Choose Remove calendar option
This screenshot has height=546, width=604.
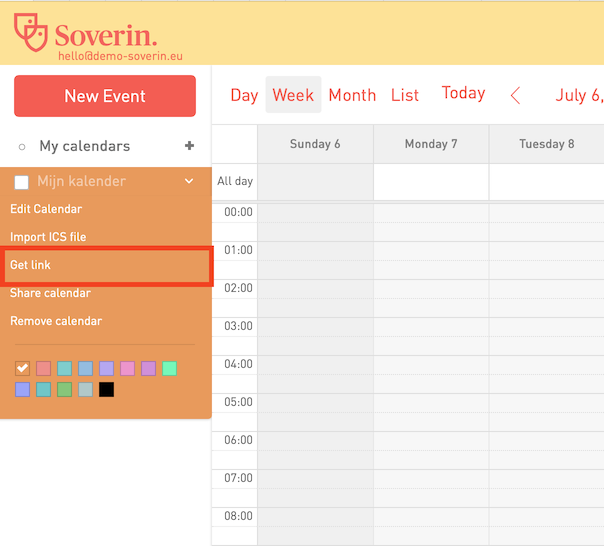click(56, 321)
